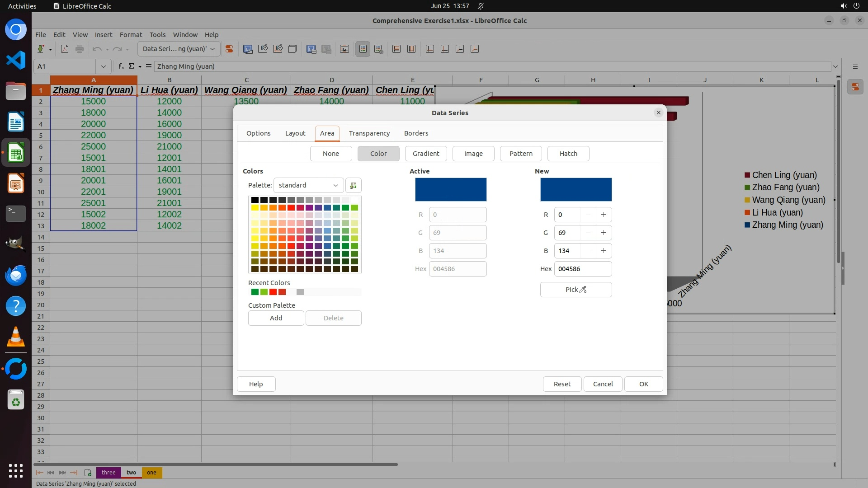Image resolution: width=868 pixels, height=488 pixels.
Task: Open Chart Type toolbar icon
Action: click(248, 49)
